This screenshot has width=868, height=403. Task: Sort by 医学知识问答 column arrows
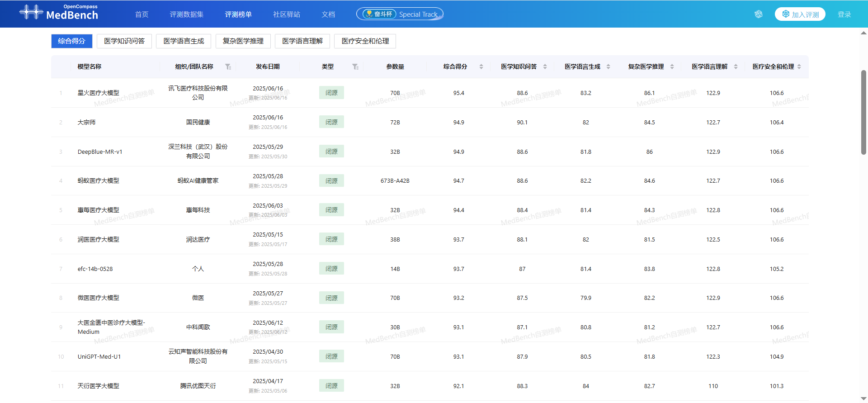(545, 67)
